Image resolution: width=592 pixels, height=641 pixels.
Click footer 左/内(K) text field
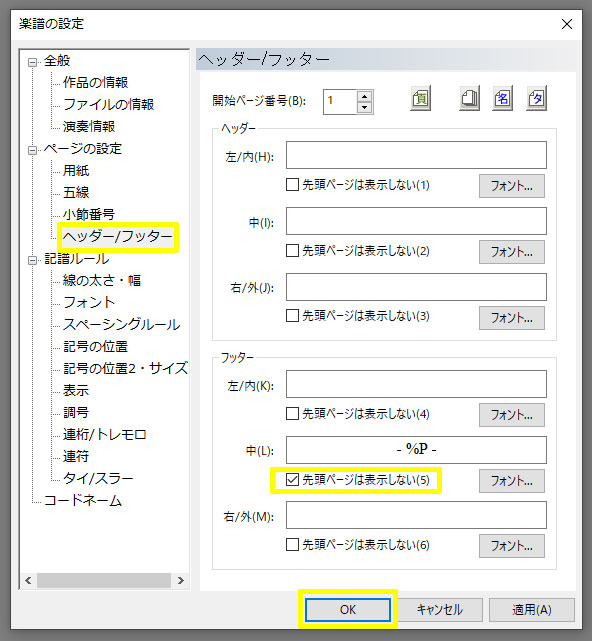pos(416,384)
